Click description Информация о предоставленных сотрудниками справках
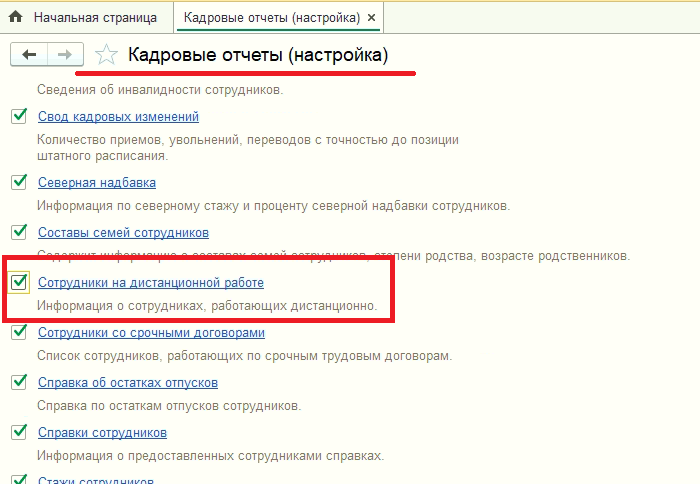The height and width of the screenshot is (484, 700). pyautogui.click(x=210, y=456)
